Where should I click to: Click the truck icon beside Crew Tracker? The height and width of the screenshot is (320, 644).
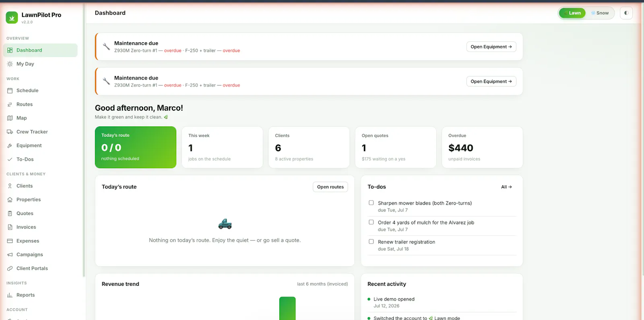pos(10,132)
